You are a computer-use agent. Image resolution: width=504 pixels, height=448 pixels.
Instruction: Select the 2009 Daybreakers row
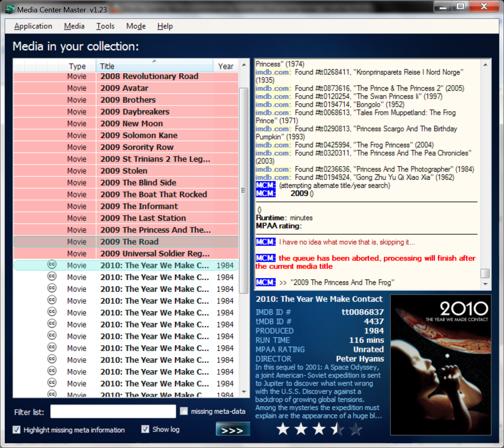(x=126, y=112)
